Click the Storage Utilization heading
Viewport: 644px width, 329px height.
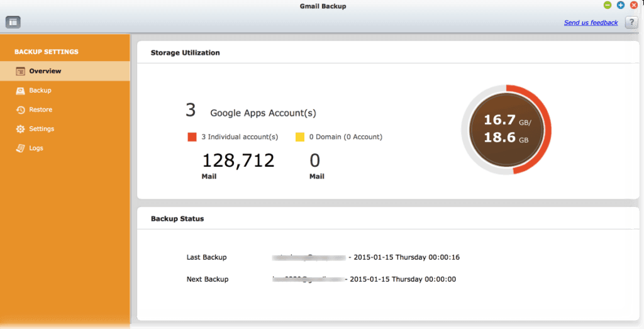click(186, 53)
